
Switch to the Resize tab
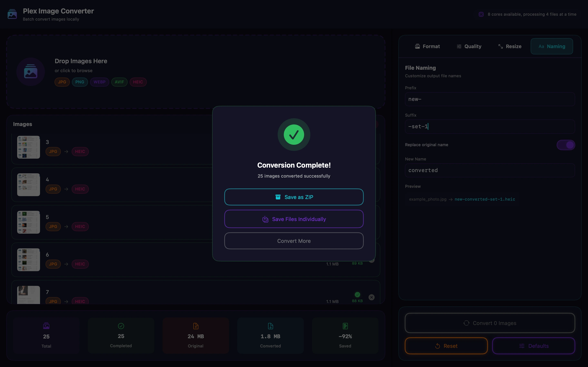click(x=510, y=46)
